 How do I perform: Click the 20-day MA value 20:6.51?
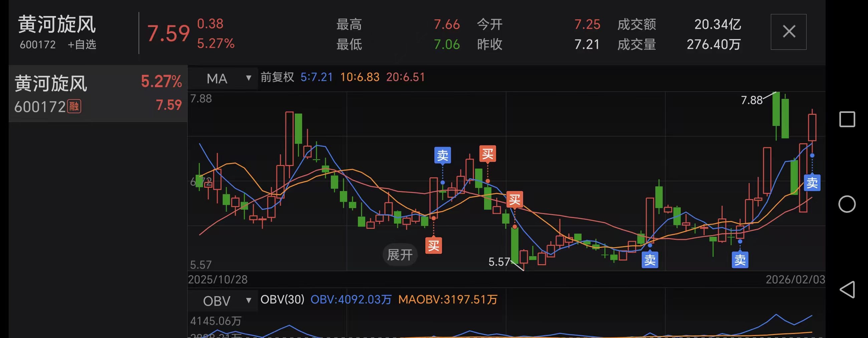pos(405,77)
